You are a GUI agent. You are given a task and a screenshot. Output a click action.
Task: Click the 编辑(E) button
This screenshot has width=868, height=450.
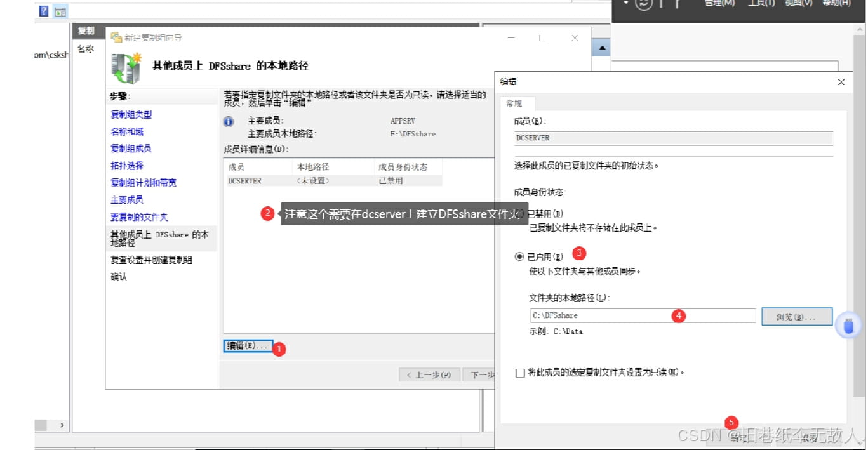coord(246,346)
